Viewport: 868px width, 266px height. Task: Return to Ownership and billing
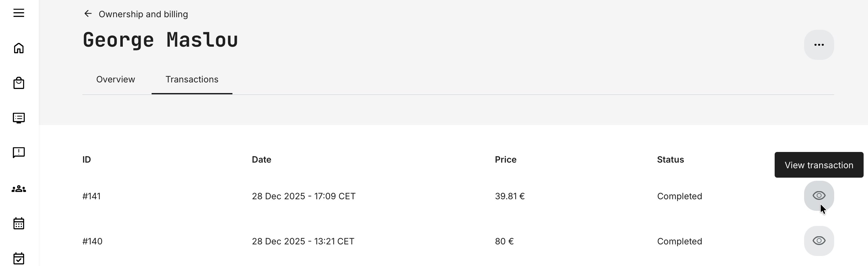tap(143, 14)
